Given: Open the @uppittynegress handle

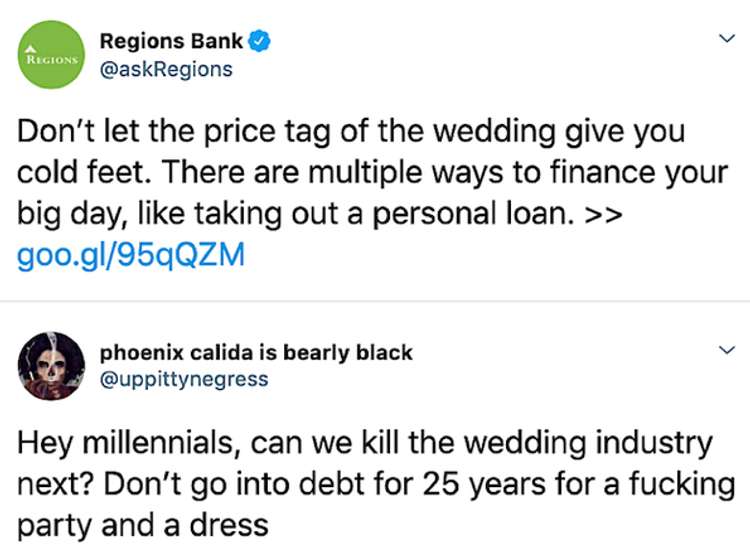Looking at the screenshot, I should [x=185, y=380].
